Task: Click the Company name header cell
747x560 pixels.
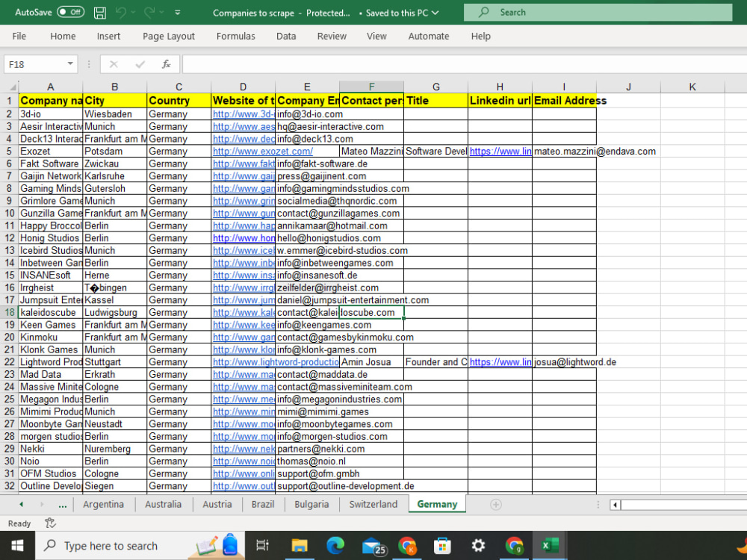Action: coord(51,101)
